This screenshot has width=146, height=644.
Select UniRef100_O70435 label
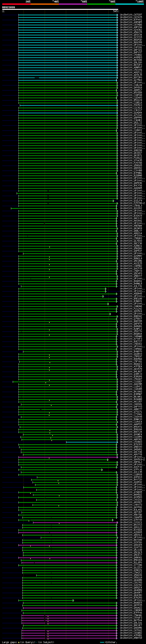tap(131, 160)
